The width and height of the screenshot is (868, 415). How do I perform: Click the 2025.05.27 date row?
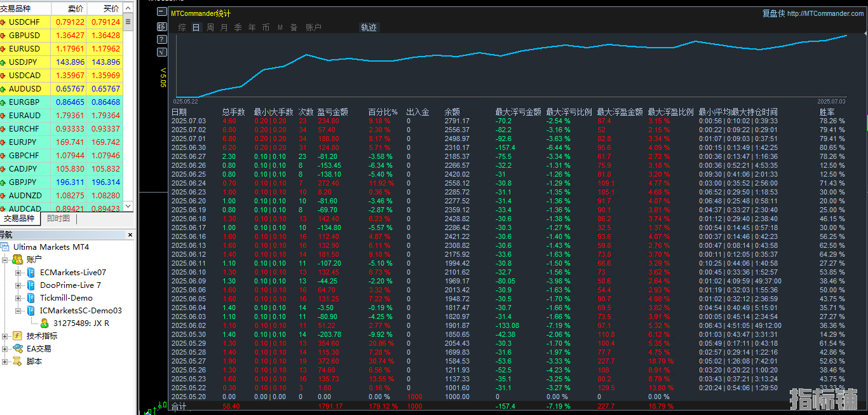pyautogui.click(x=508, y=361)
